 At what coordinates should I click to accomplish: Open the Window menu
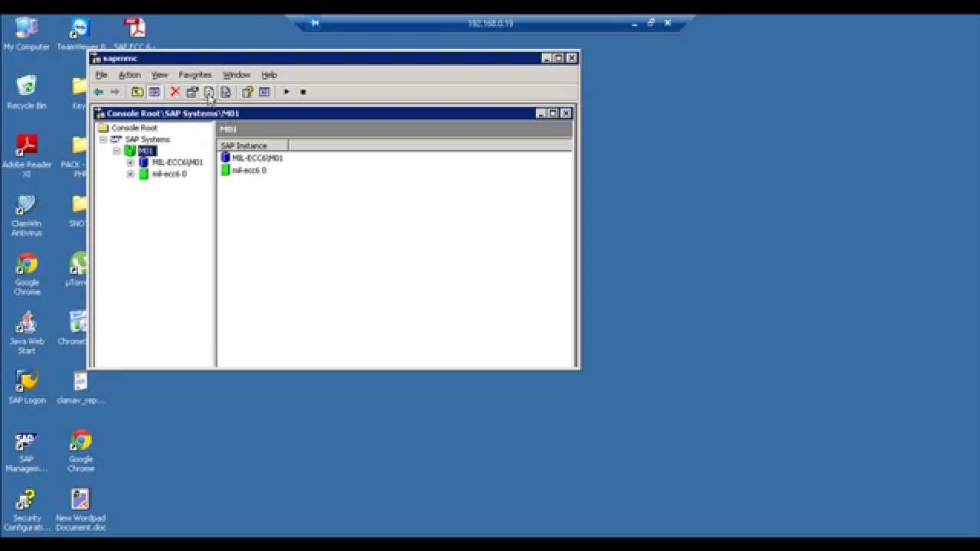pyautogui.click(x=237, y=75)
